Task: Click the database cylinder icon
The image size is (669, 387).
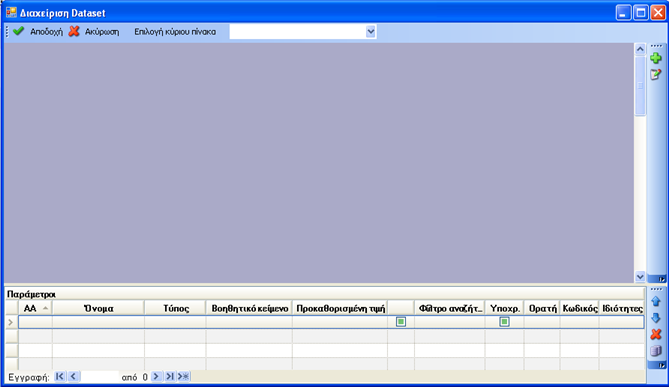Action: pyautogui.click(x=656, y=351)
